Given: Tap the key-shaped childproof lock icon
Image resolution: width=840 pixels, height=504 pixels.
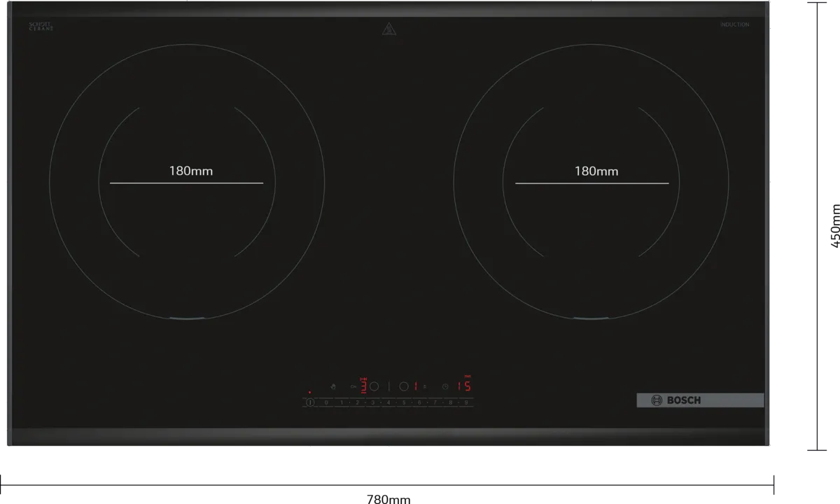Looking at the screenshot, I should [353, 386].
